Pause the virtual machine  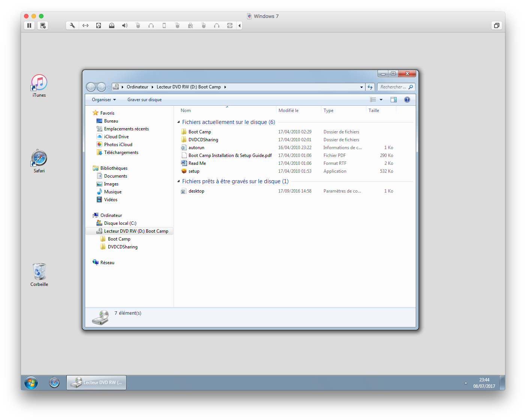[29, 25]
